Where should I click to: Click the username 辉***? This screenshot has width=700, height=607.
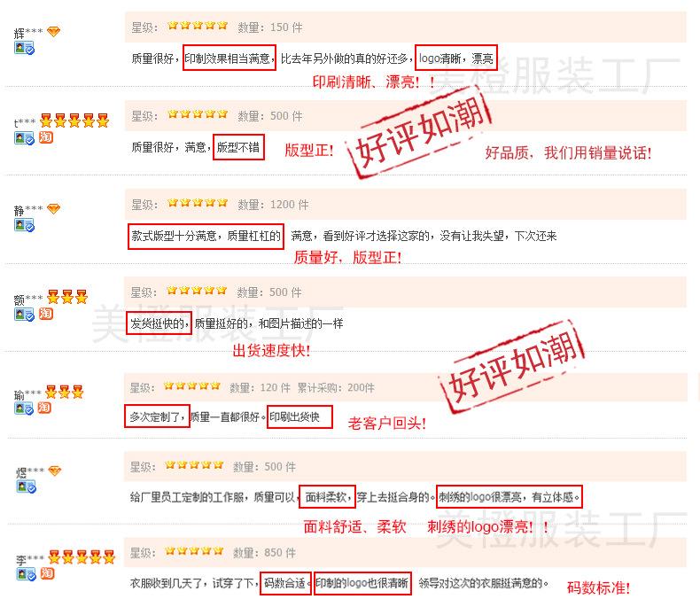tap(28, 33)
